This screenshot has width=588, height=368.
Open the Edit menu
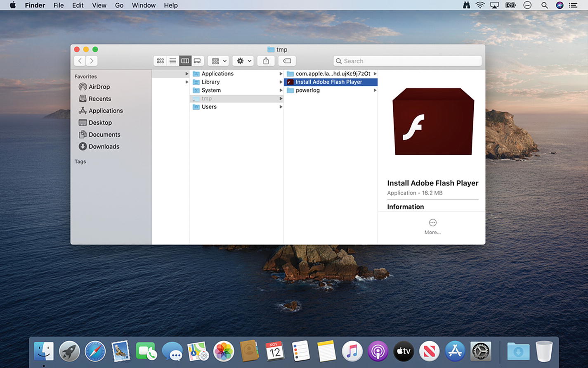(78, 5)
